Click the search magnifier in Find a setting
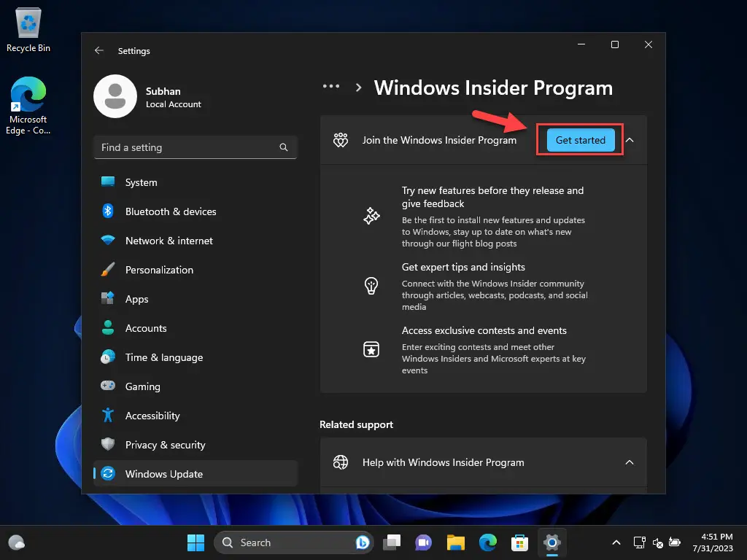The width and height of the screenshot is (747, 560). tap(284, 147)
